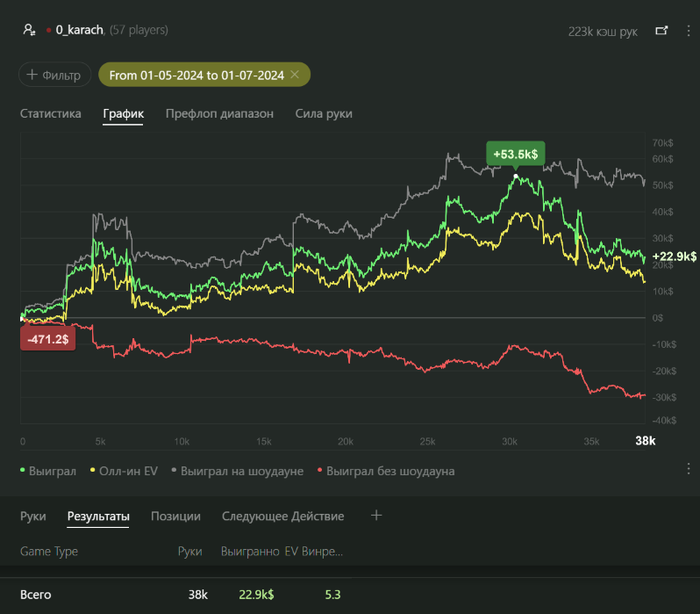
Task: Open the Префлоп диапазон tab
Action: point(219,114)
